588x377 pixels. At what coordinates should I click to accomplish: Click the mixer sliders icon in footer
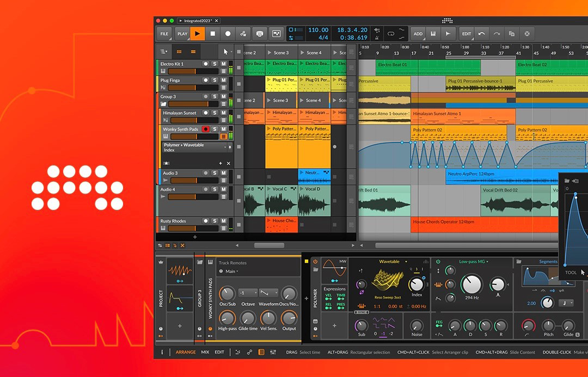tap(273, 352)
